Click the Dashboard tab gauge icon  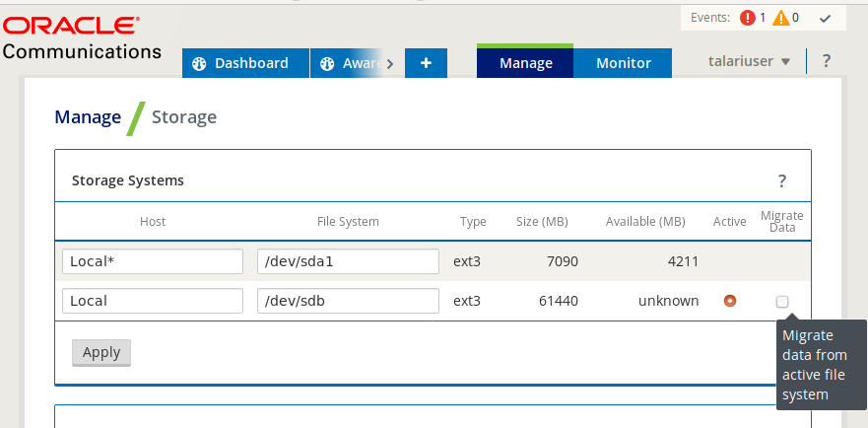click(199, 64)
